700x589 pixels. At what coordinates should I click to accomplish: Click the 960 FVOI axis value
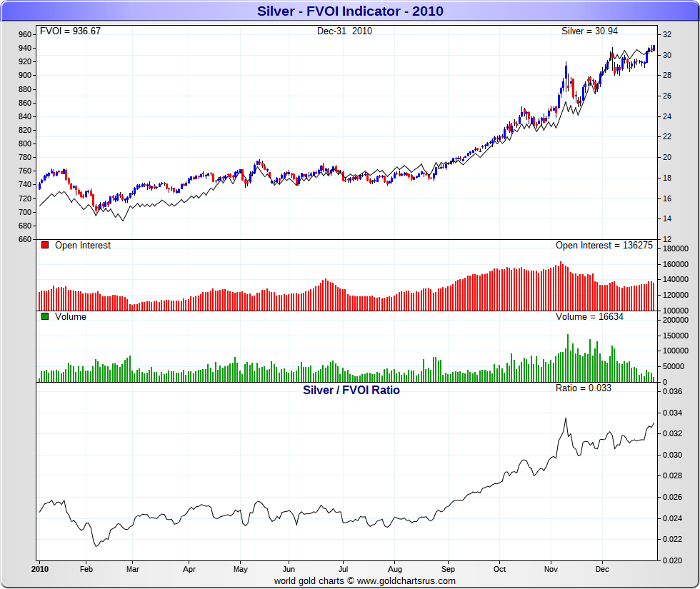pos(25,34)
